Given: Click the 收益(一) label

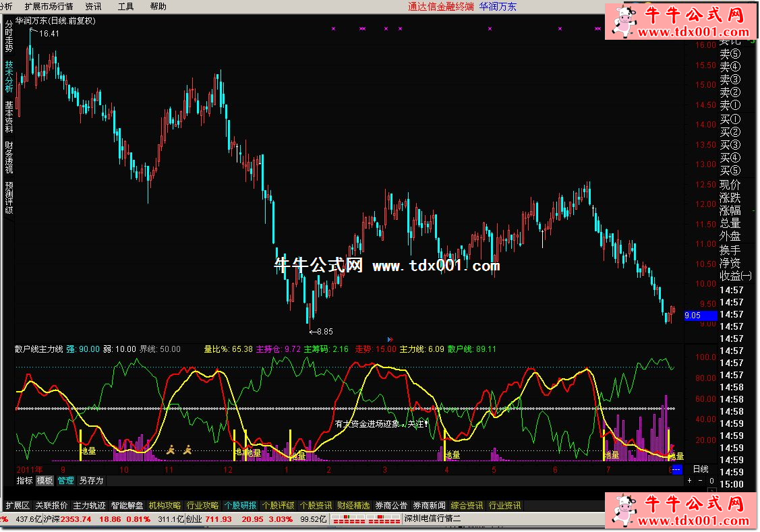Looking at the screenshot, I should (735, 276).
